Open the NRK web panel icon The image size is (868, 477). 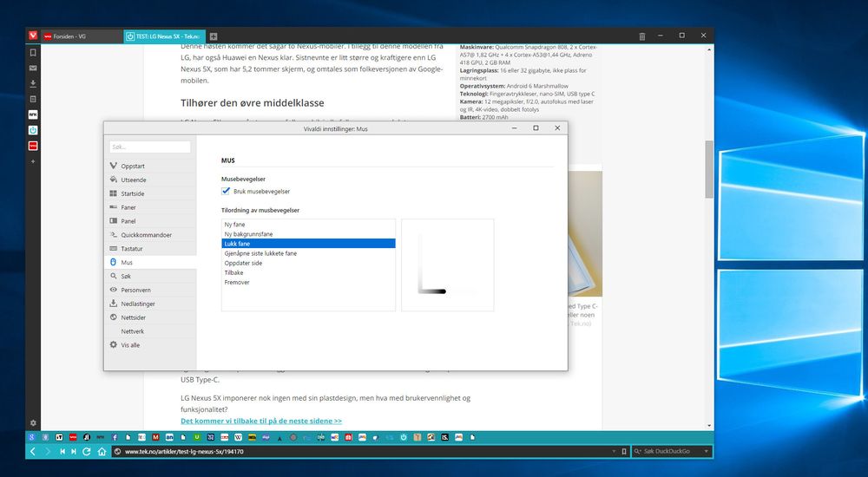(x=33, y=114)
